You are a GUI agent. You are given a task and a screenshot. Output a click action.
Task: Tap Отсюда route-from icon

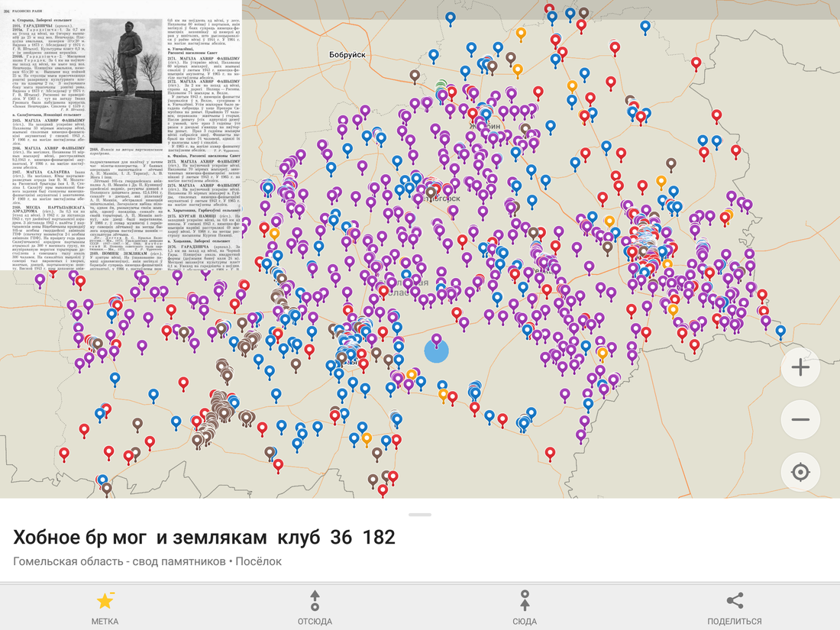[x=315, y=600]
